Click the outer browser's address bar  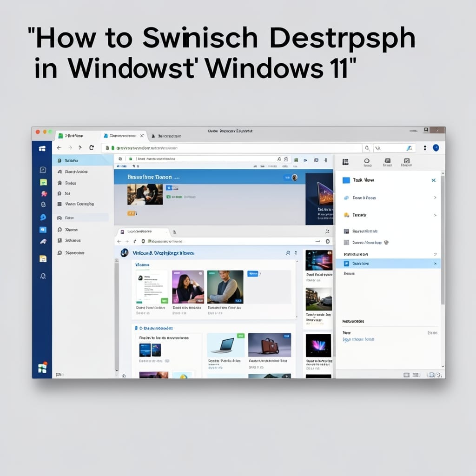coord(231,148)
